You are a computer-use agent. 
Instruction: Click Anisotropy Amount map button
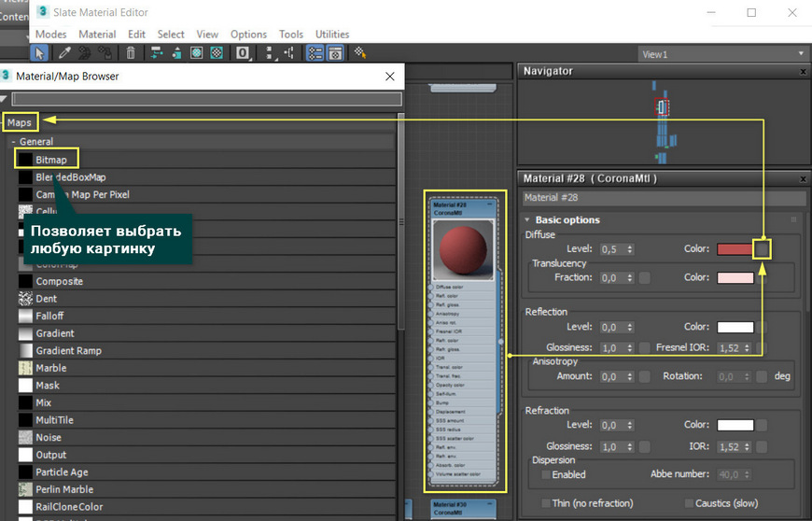point(645,376)
